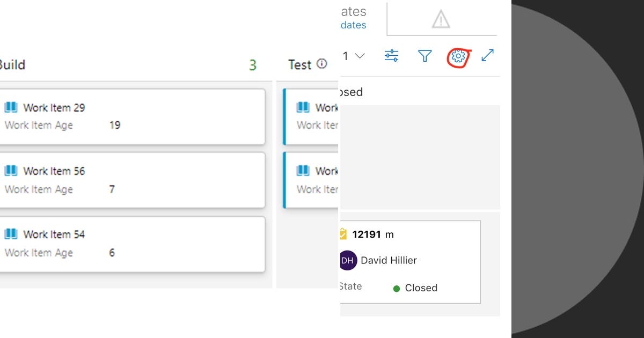The height and width of the screenshot is (338, 644).
Task: Expand the dropdown next to the number 1
Action: point(359,55)
